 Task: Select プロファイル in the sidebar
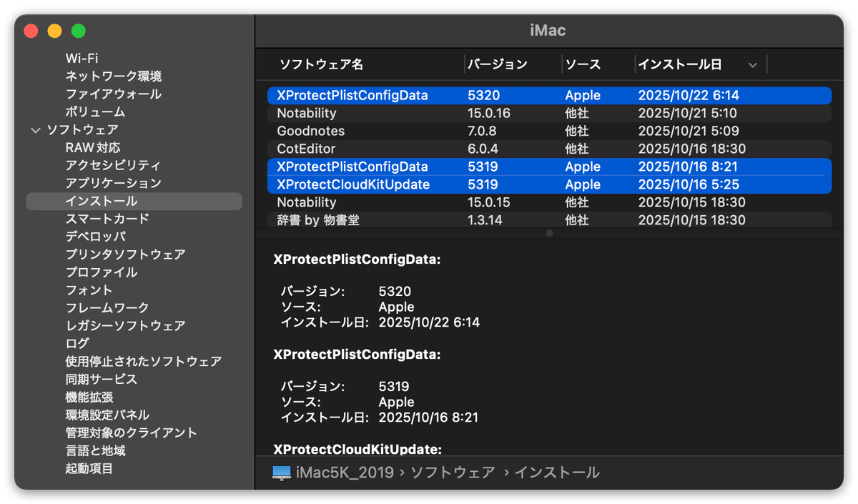102,272
